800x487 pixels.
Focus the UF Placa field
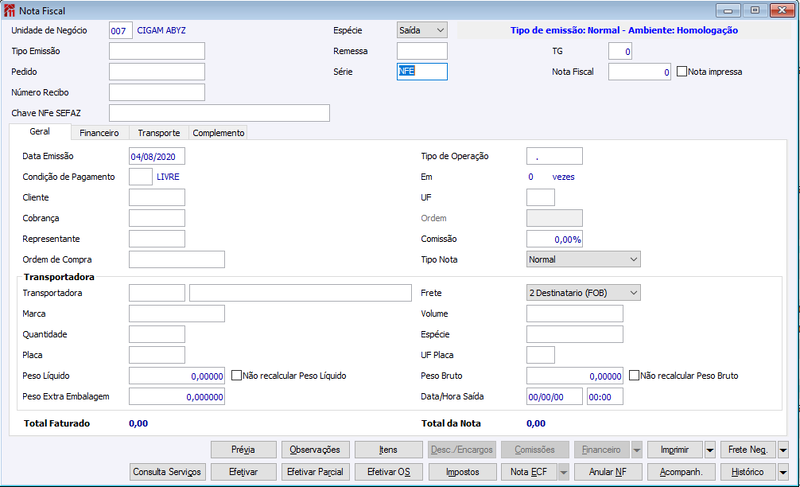click(541, 355)
